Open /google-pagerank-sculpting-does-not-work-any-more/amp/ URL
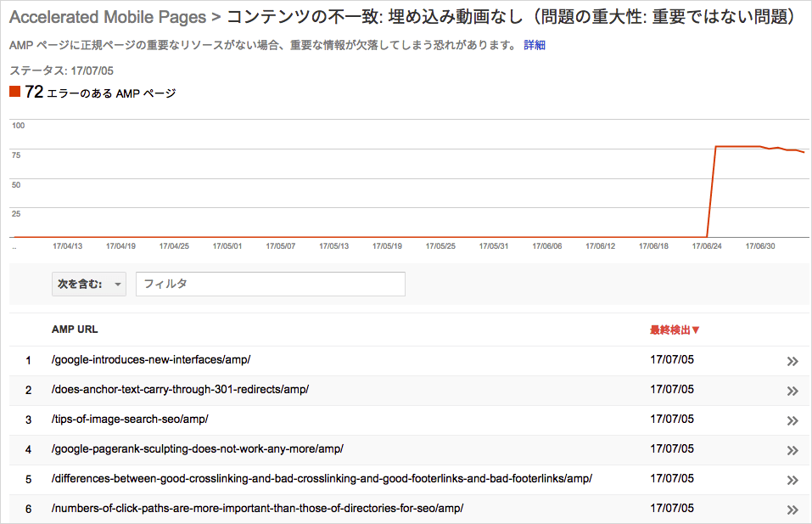The height and width of the screenshot is (524, 812). tap(198, 449)
